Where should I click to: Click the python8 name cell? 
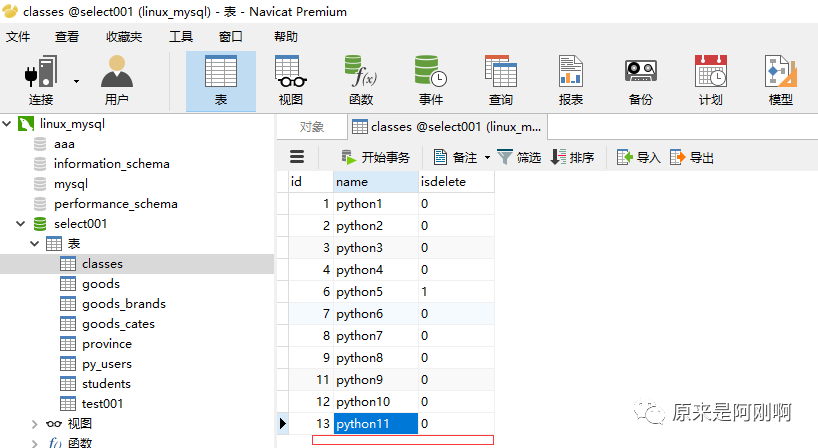pyautogui.click(x=376, y=358)
